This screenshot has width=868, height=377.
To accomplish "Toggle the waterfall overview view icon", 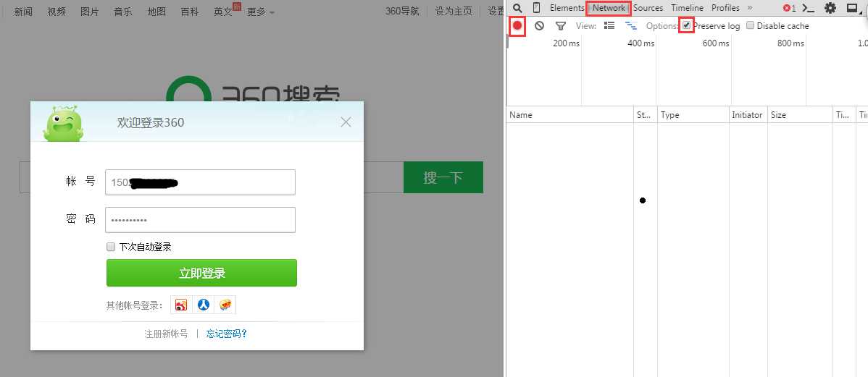I will (630, 25).
